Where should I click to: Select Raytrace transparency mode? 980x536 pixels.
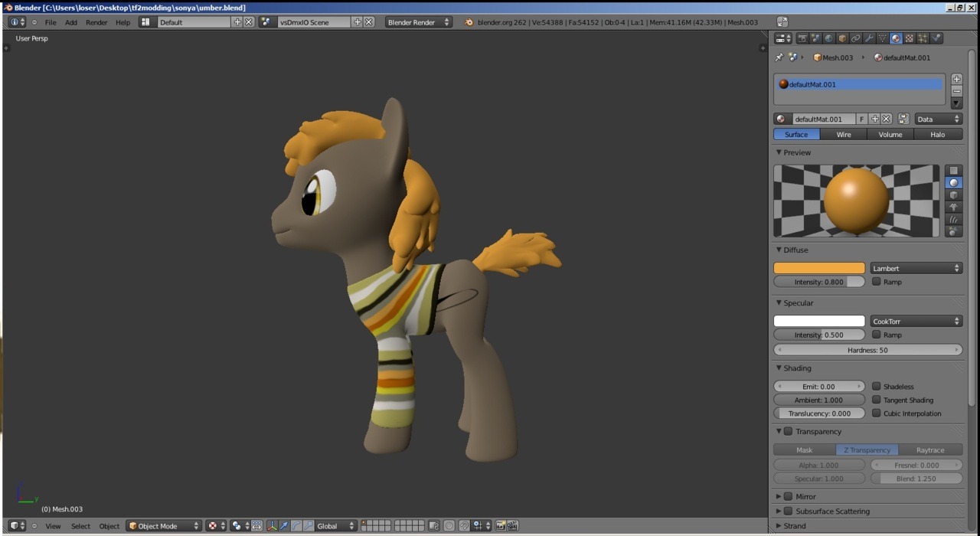pyautogui.click(x=930, y=450)
